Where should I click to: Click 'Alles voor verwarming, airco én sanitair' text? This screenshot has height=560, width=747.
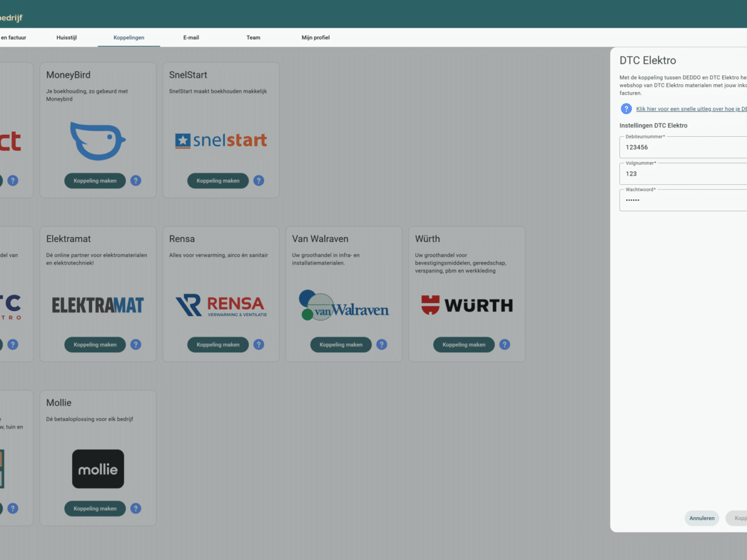218,255
